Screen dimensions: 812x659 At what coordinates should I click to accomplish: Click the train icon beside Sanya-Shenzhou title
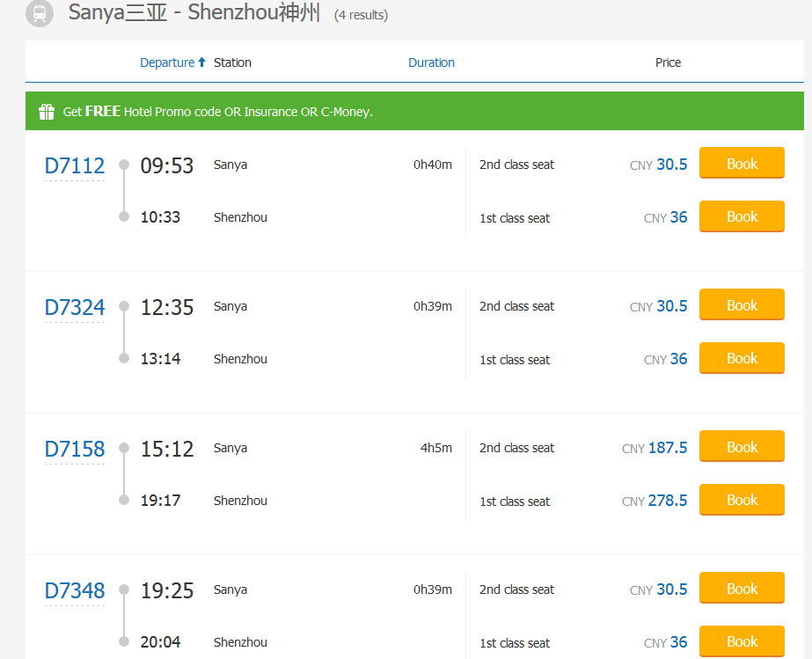click(39, 13)
